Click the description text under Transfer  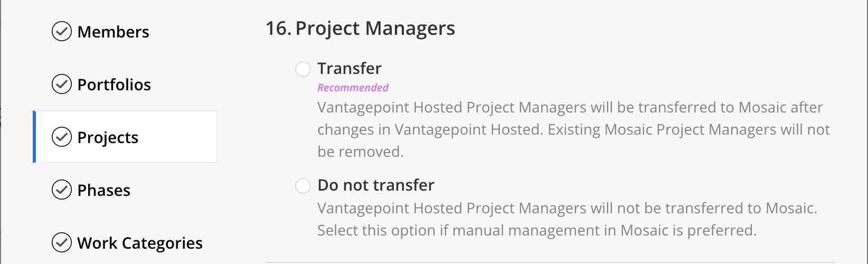[x=573, y=129]
